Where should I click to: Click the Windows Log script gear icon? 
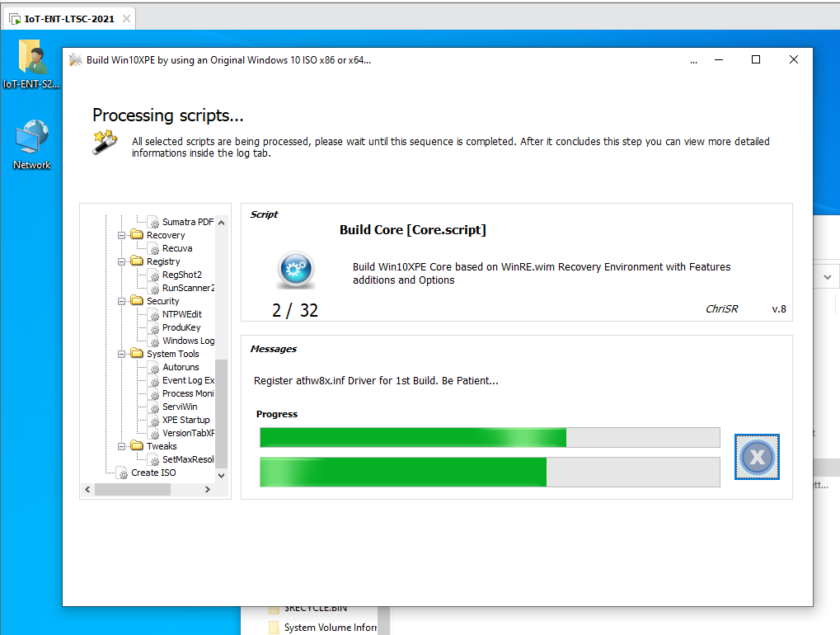pyautogui.click(x=154, y=341)
